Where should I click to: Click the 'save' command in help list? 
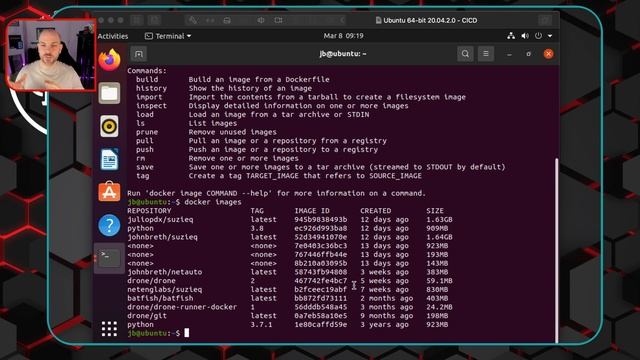pyautogui.click(x=145, y=167)
